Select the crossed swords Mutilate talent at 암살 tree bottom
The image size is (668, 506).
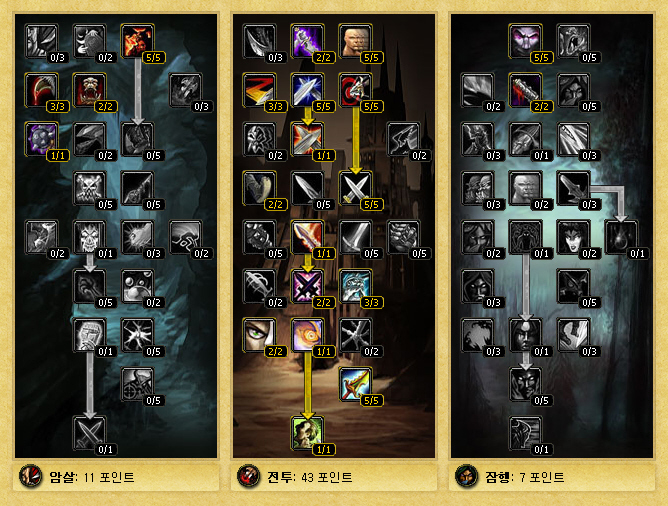pos(89,433)
